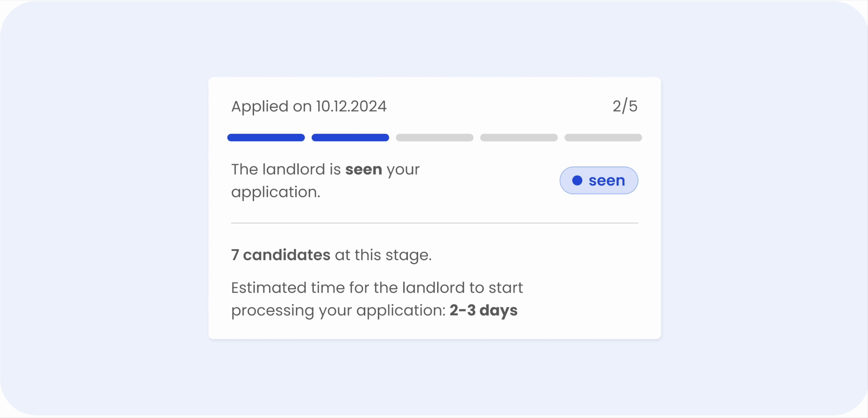
Task: Click the seen status badge text
Action: (x=607, y=180)
